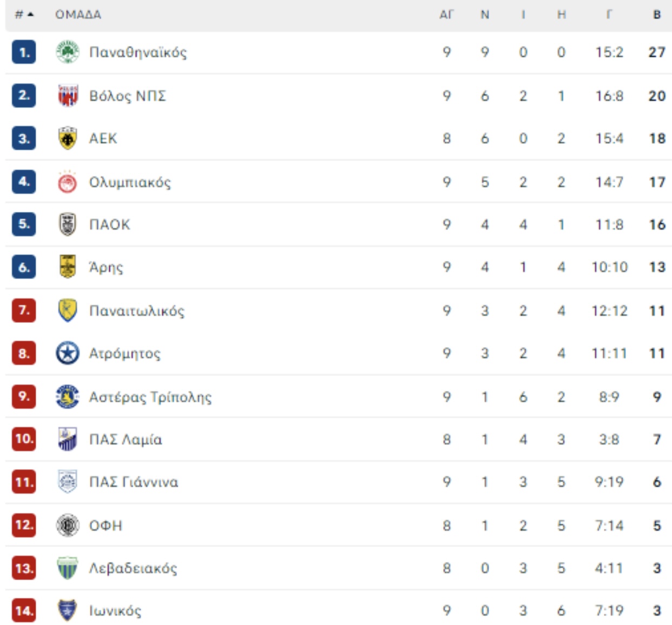Screen dimensions: 672x625
Task: Click the red position badge number 10
Action: point(24,439)
